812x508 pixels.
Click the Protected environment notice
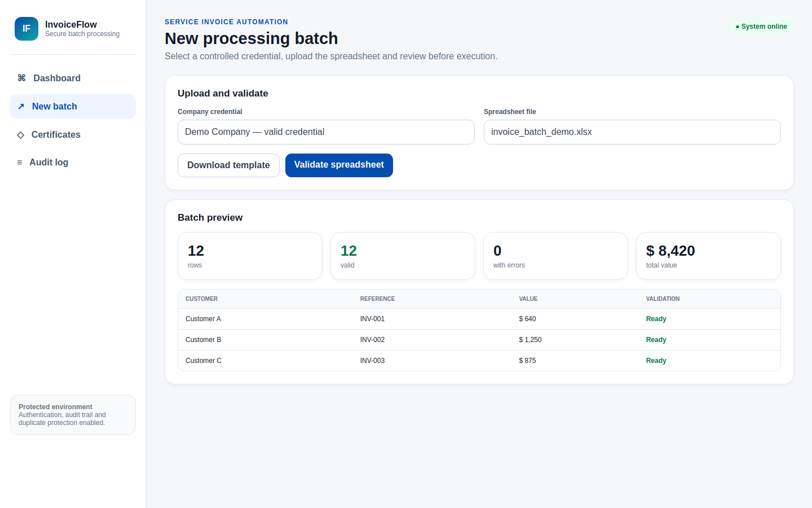click(73, 415)
